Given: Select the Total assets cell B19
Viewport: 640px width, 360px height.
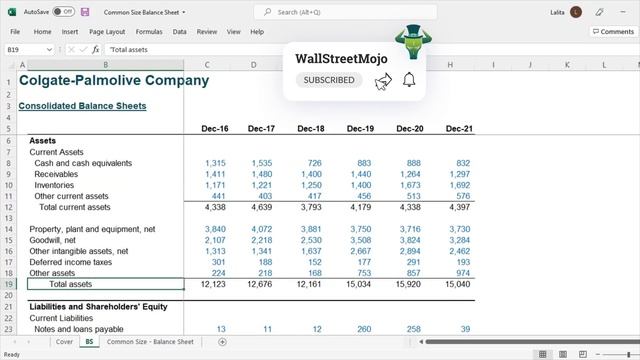Looking at the screenshot, I should [x=105, y=284].
